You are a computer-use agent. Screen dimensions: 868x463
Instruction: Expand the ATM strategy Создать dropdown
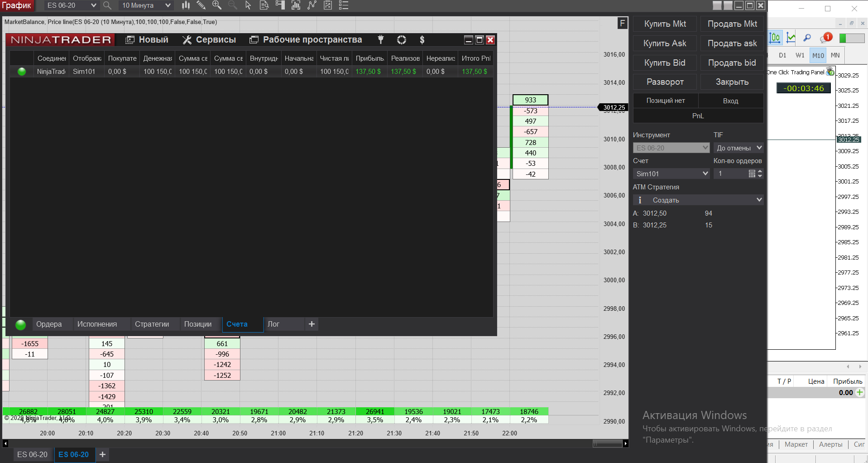point(698,200)
